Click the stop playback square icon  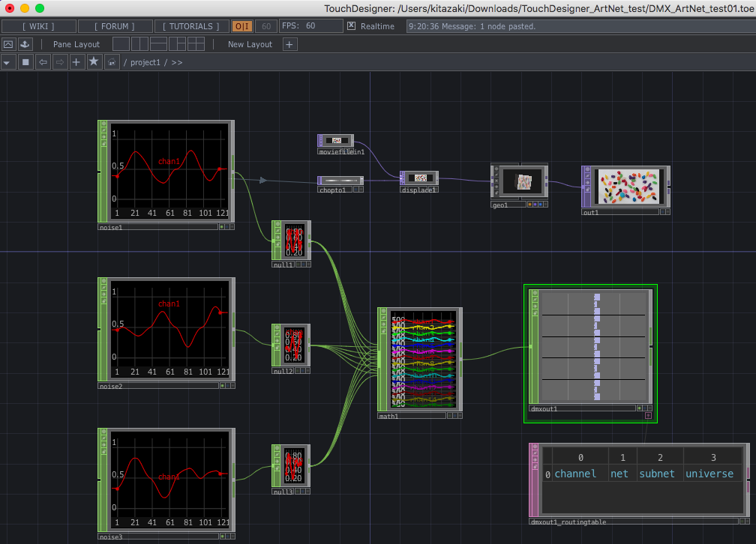point(25,62)
